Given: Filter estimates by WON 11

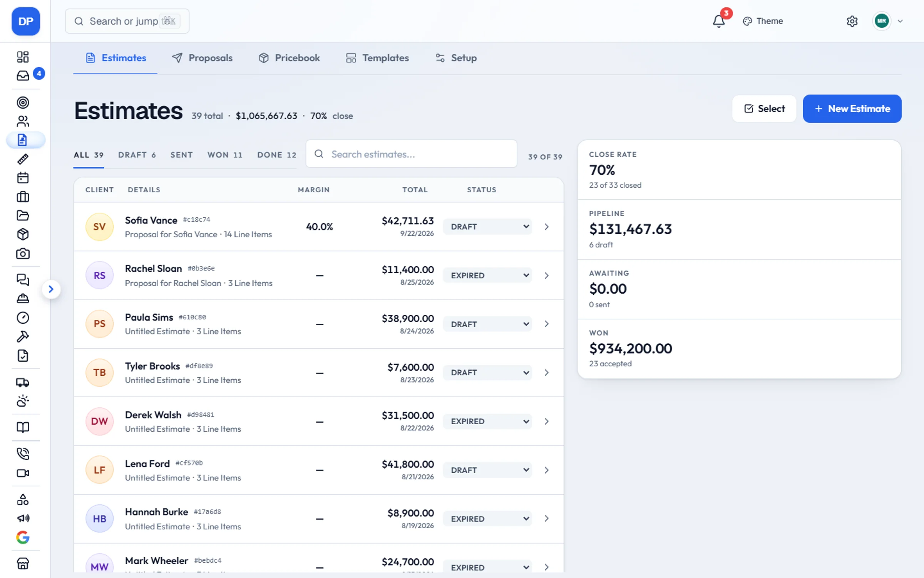Looking at the screenshot, I should (x=225, y=155).
